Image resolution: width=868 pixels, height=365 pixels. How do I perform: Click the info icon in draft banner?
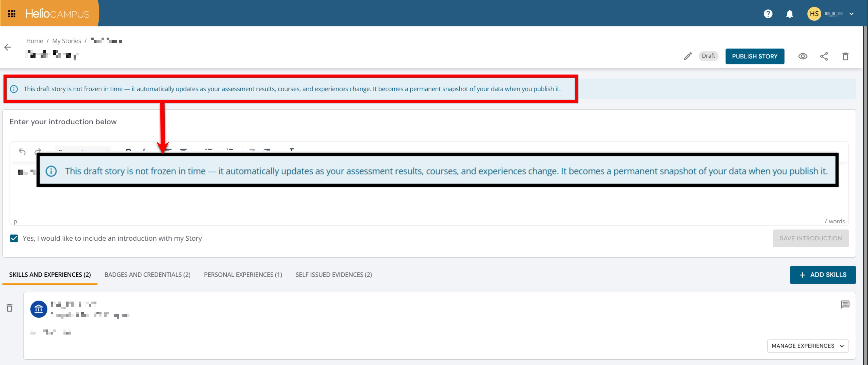click(x=14, y=89)
